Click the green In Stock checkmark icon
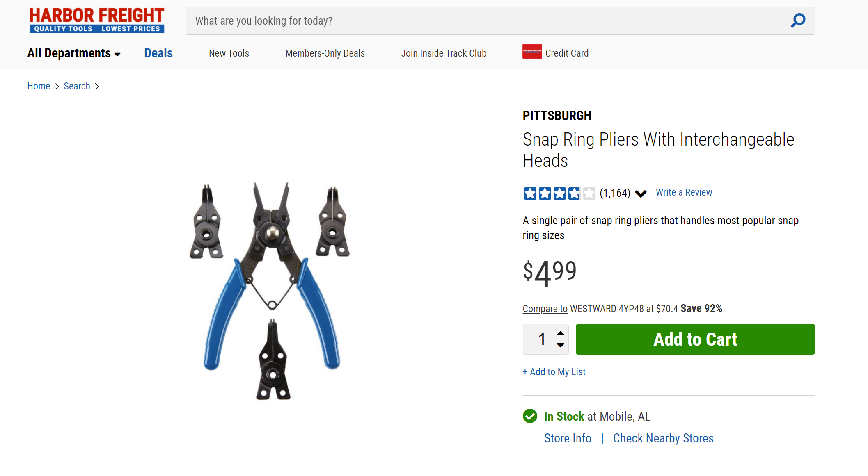This screenshot has width=868, height=476. (x=530, y=416)
